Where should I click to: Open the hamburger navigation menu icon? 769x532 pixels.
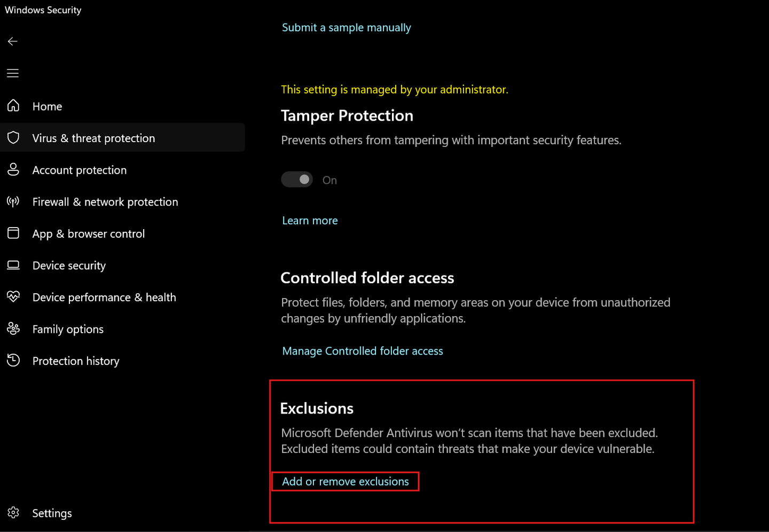pos(13,73)
